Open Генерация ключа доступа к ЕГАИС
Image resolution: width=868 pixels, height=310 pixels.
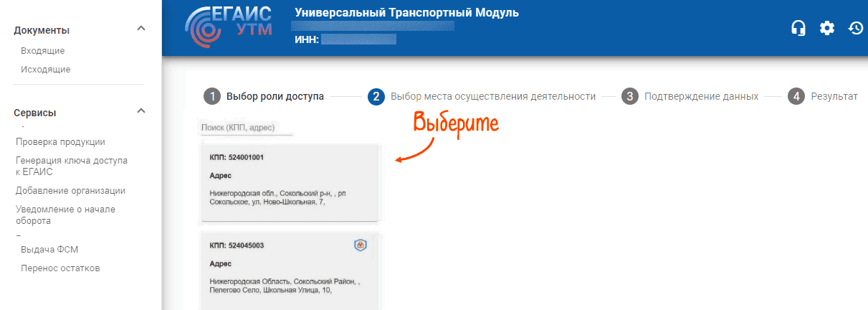pos(71,166)
